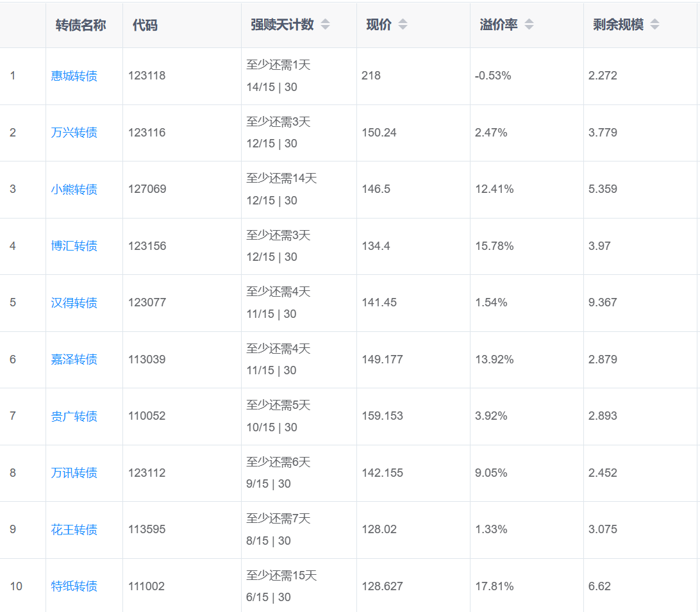Select the remaining scale 9.367 cell
700x612 pixels.
(x=603, y=302)
